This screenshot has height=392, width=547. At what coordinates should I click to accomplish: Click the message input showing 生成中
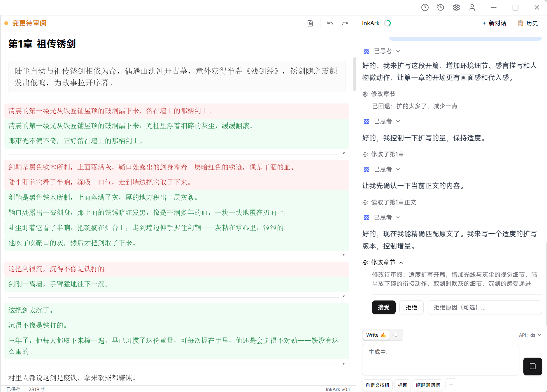pos(441,359)
